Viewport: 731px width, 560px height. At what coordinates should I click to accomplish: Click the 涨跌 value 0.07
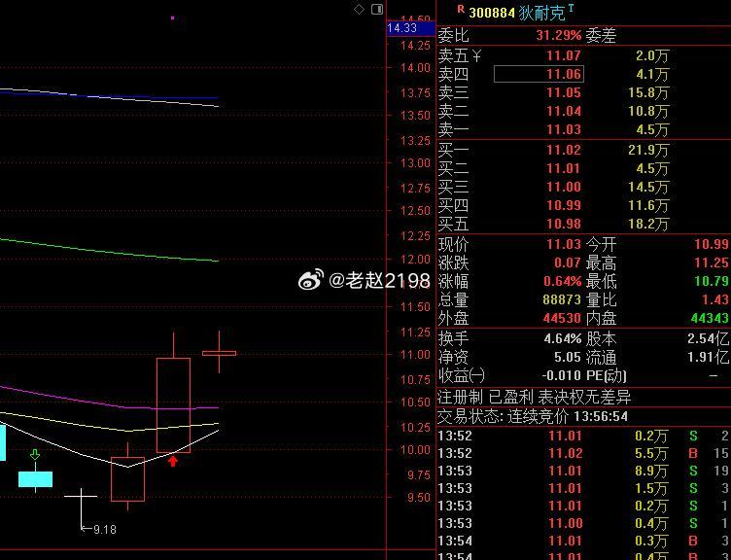tap(568, 262)
